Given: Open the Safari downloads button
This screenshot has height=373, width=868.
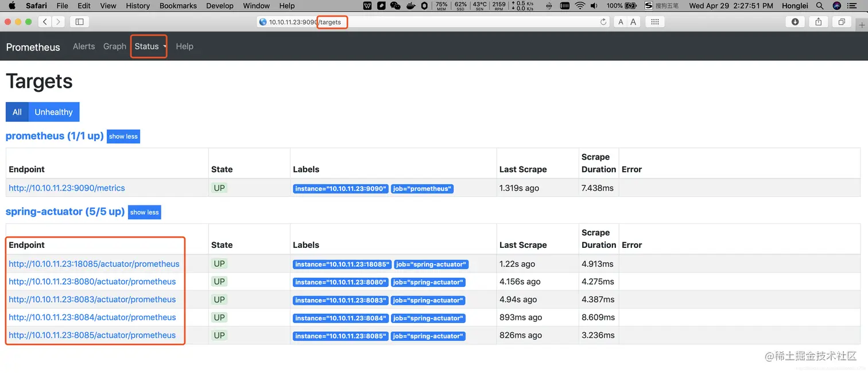Looking at the screenshot, I should (795, 22).
